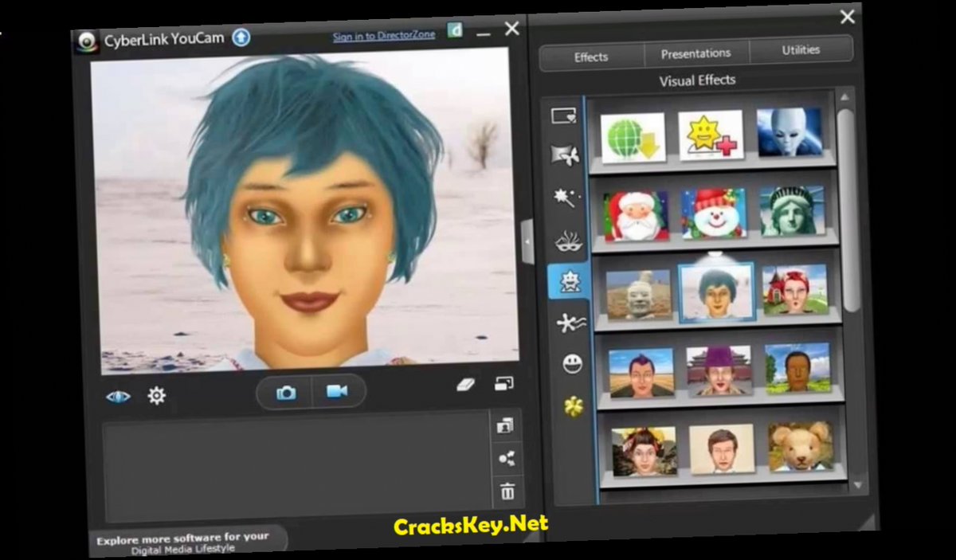Select the emoticons smiley category icon
The image size is (956, 560).
coord(572,364)
